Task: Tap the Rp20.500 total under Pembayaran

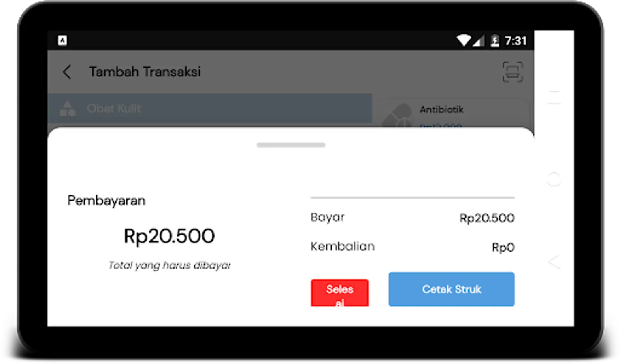Action: point(169,236)
